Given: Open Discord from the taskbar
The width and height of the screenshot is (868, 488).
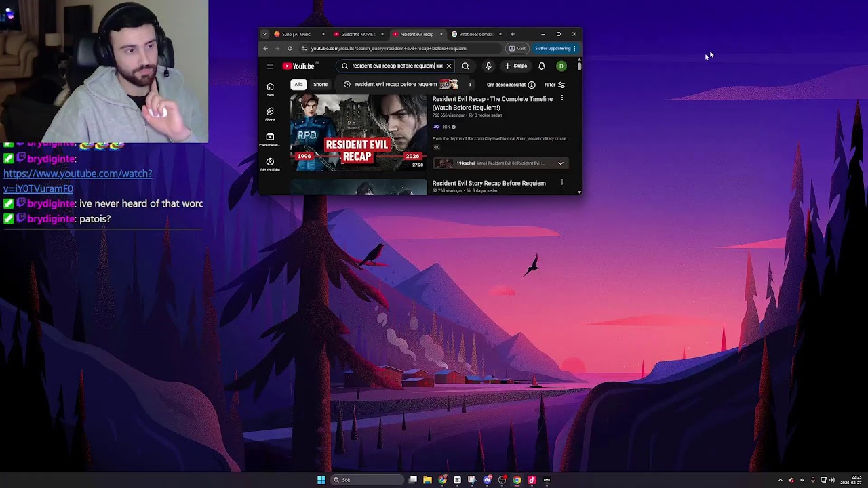Looking at the screenshot, I should click(x=487, y=480).
